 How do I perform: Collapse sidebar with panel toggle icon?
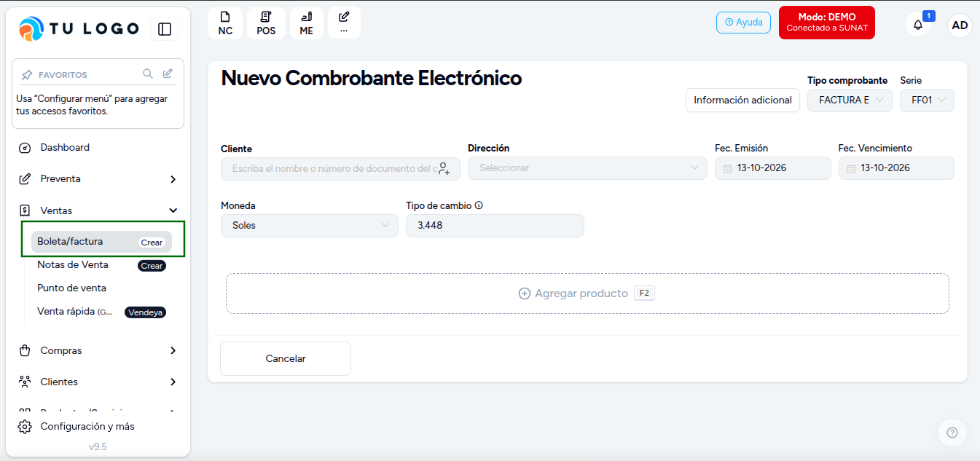point(165,29)
